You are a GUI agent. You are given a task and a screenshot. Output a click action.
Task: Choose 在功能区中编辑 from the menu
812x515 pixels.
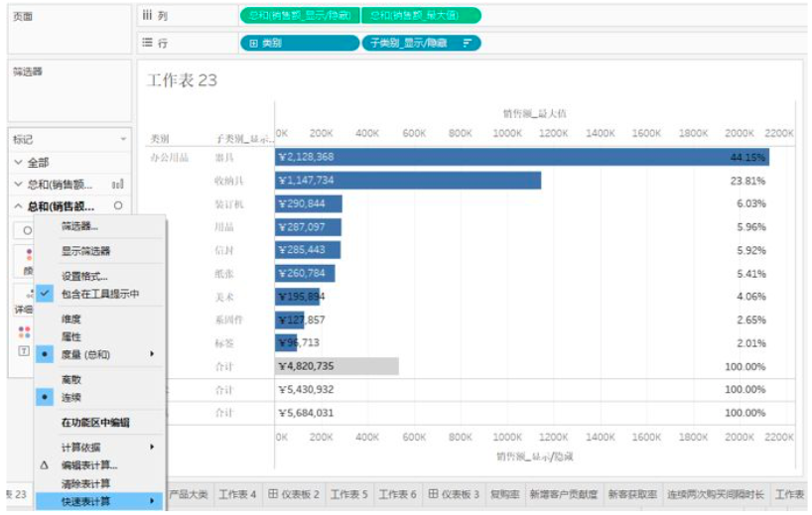95,423
